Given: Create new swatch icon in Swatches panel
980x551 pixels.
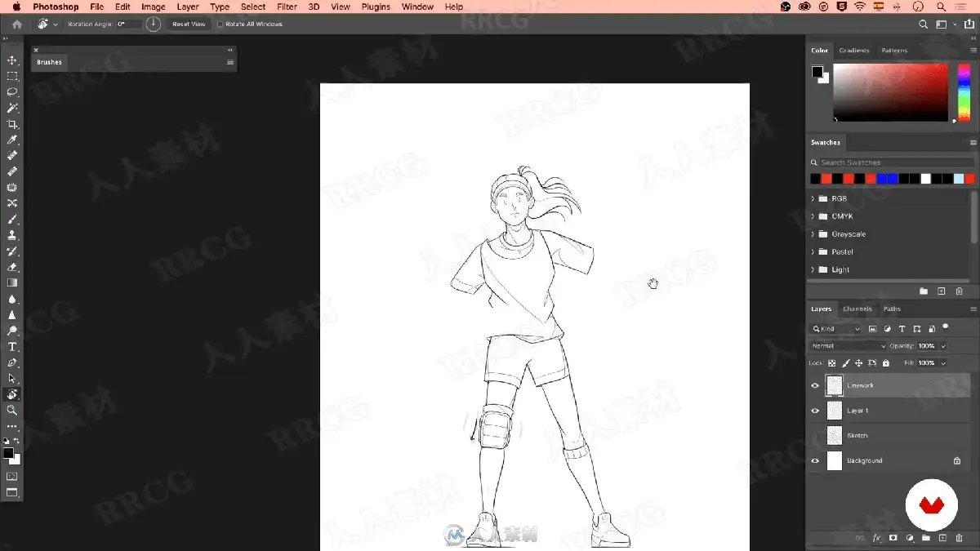Looking at the screenshot, I should tap(942, 291).
